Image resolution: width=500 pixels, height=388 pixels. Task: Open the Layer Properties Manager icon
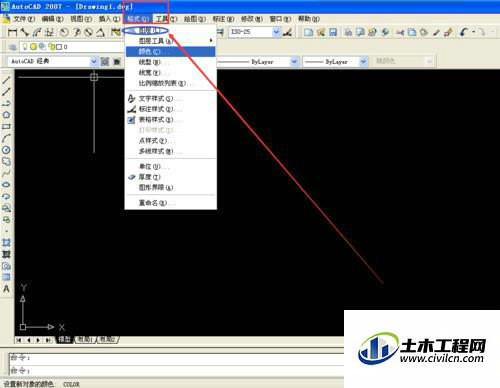click(x=12, y=47)
